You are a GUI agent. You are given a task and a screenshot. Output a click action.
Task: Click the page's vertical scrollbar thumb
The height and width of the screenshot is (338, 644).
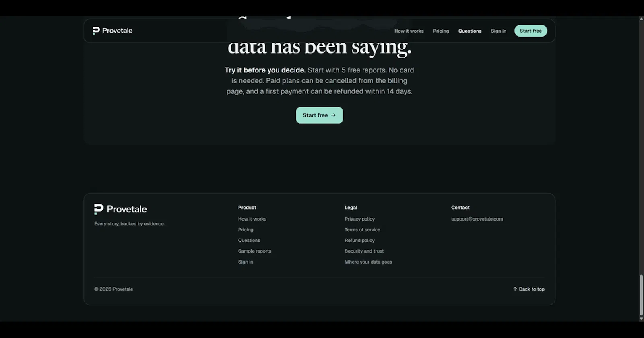pos(641,295)
